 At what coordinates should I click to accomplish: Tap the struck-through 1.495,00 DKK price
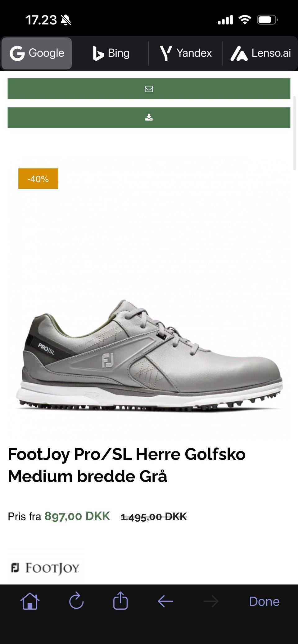click(154, 517)
